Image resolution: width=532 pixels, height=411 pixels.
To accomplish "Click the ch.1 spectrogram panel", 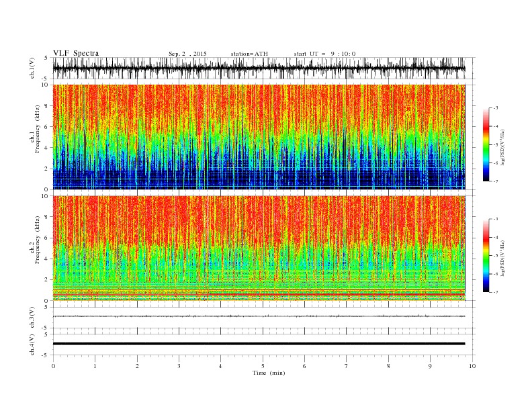I will click(259, 137).
